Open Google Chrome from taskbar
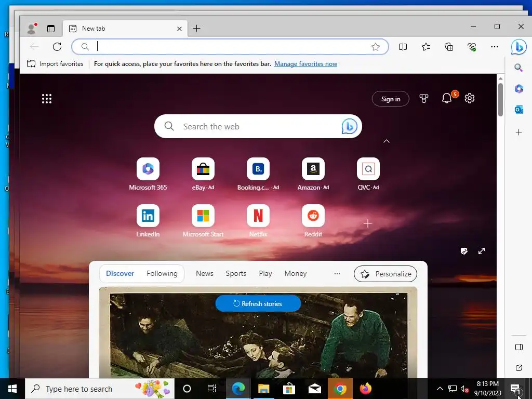Image resolution: width=532 pixels, height=399 pixels. point(340,389)
